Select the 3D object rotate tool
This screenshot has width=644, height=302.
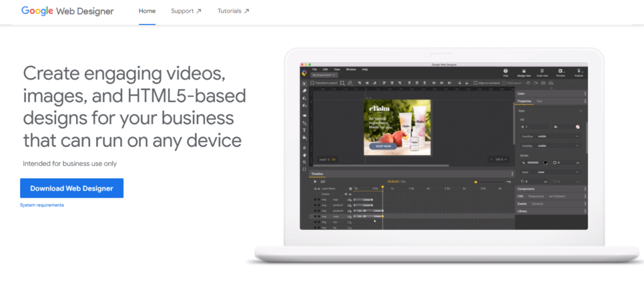pos(304,98)
